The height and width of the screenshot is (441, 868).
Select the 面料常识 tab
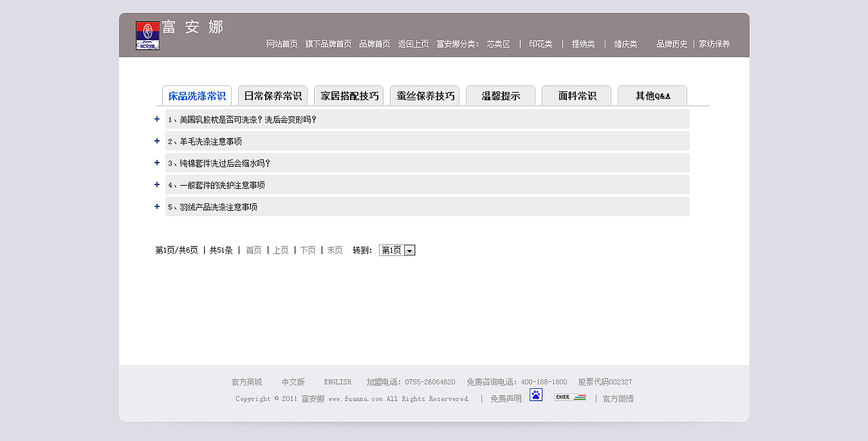coord(576,96)
